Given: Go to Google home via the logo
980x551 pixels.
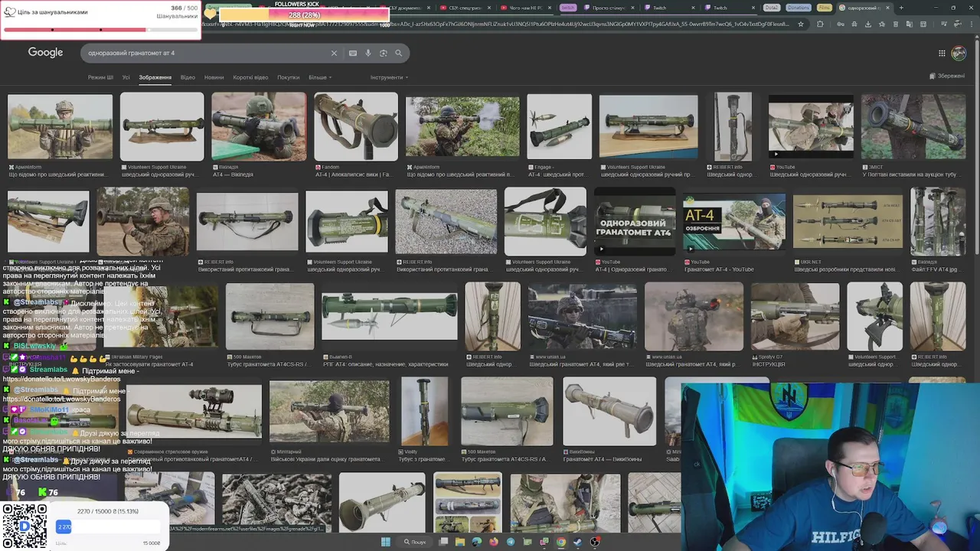Looking at the screenshot, I should click(45, 53).
